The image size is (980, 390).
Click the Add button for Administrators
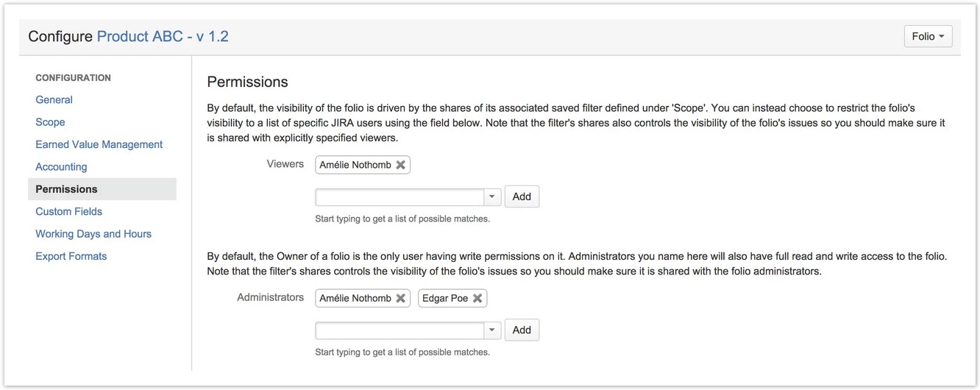522,330
